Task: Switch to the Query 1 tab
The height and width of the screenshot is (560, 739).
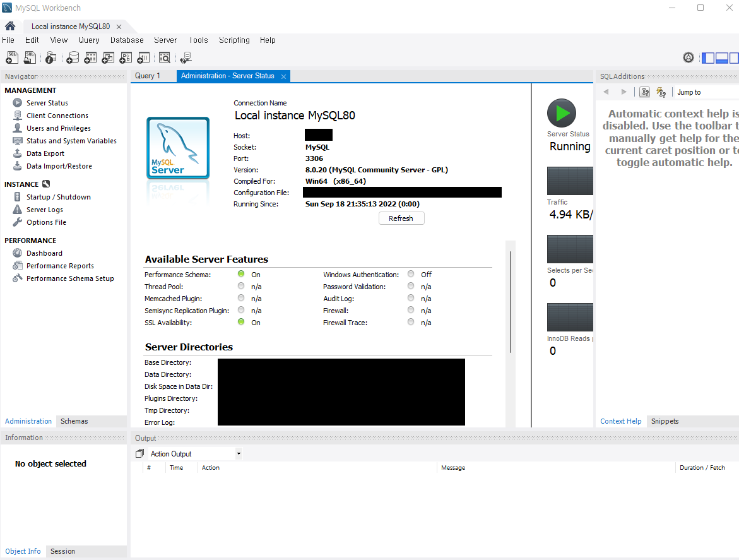Action: point(148,76)
